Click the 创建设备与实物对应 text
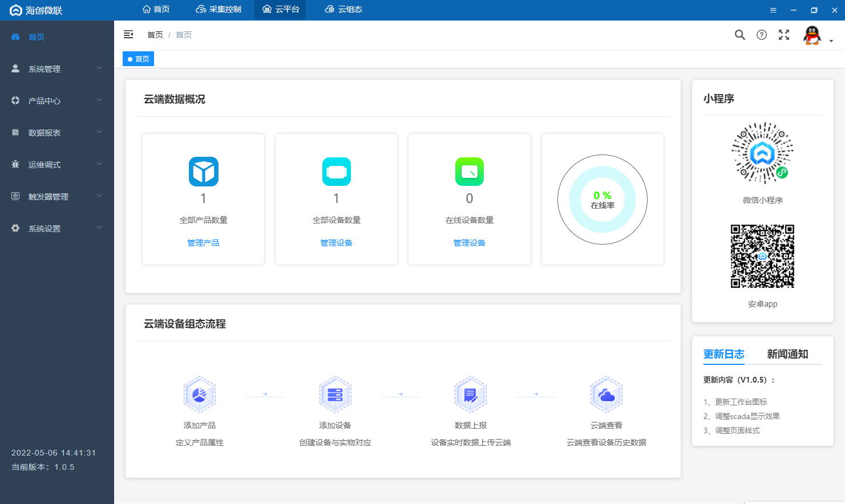The width and height of the screenshot is (845, 504). [x=335, y=442]
